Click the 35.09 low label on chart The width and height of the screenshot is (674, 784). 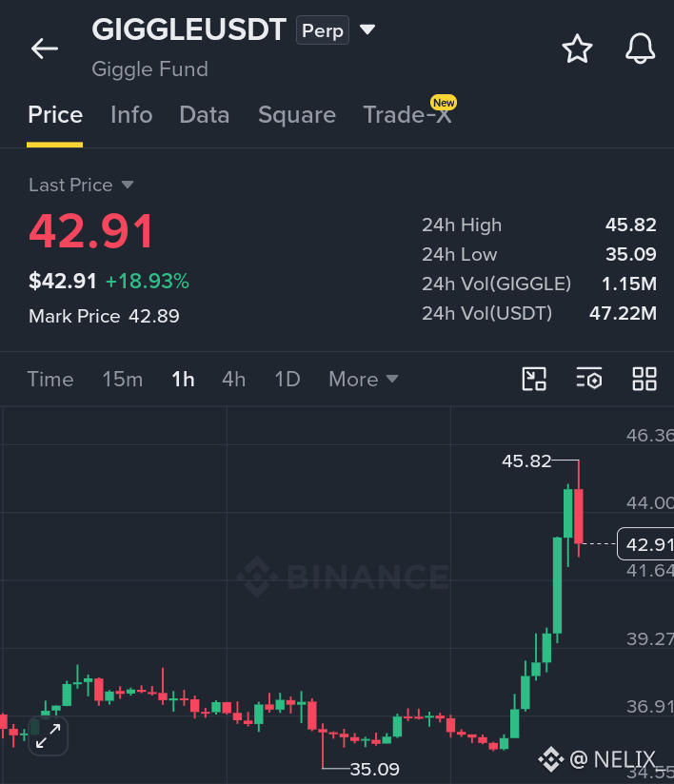[x=374, y=769]
